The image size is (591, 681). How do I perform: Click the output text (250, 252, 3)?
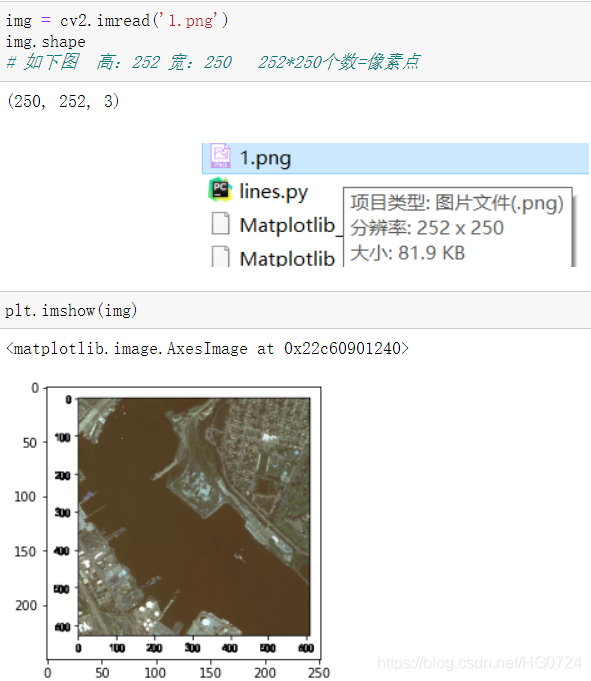63,101
